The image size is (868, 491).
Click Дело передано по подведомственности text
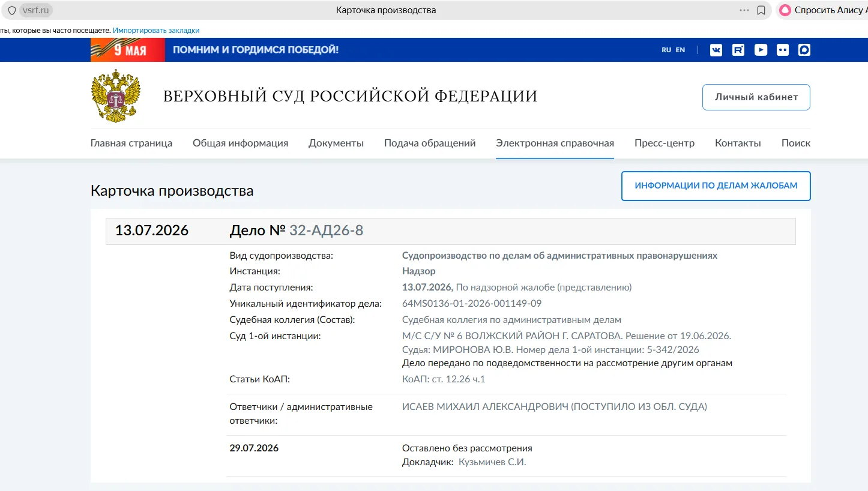point(567,364)
